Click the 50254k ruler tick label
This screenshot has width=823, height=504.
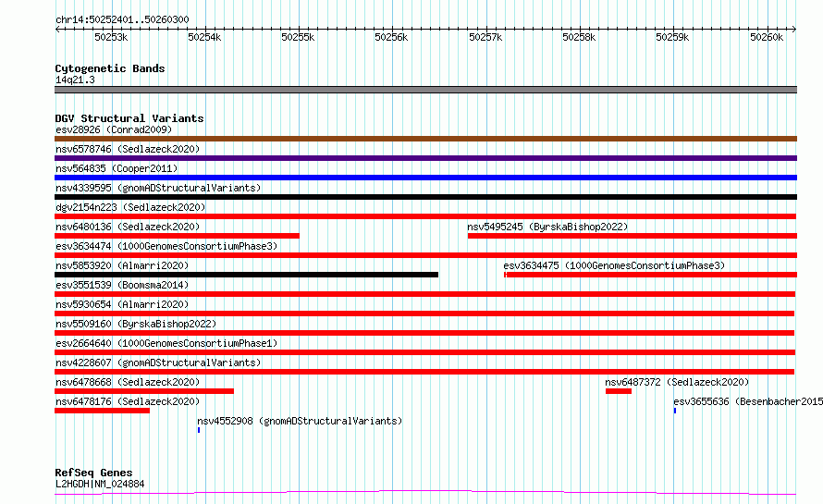pos(204,37)
